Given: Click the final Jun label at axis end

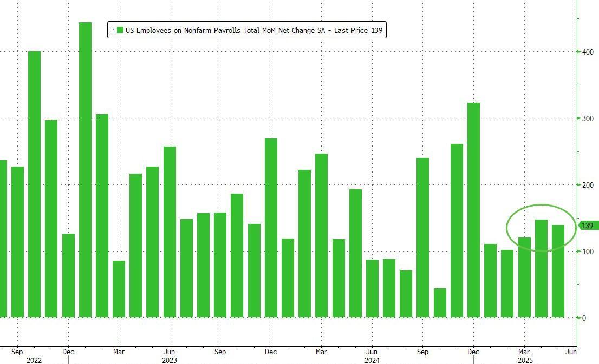Looking at the screenshot, I should [571, 352].
